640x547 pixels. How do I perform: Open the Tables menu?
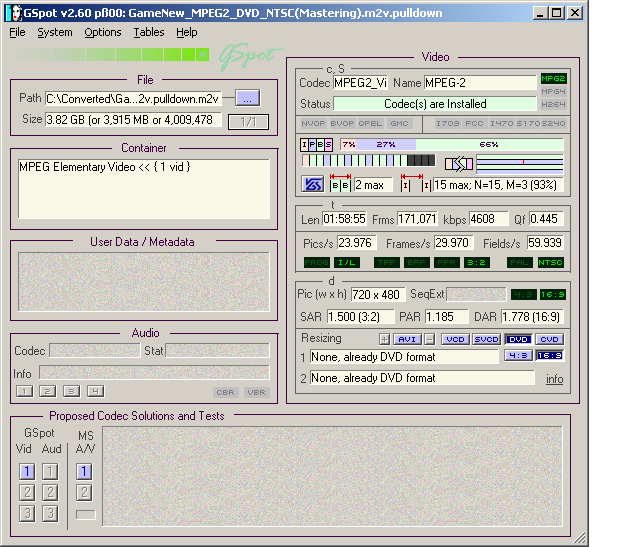click(x=149, y=32)
